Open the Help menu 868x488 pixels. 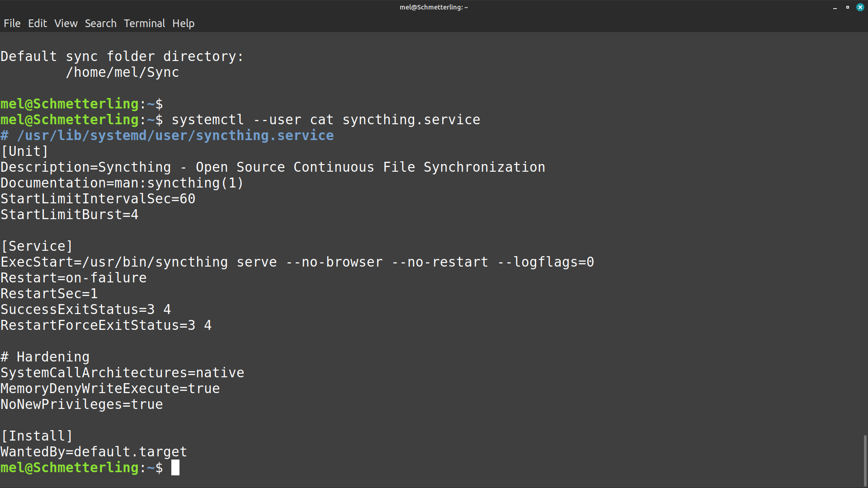(x=183, y=23)
